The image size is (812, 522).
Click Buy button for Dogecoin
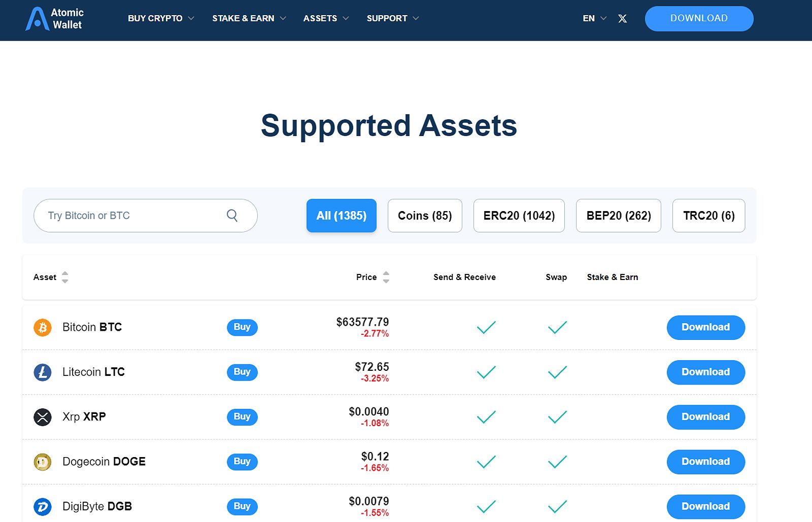coord(242,462)
